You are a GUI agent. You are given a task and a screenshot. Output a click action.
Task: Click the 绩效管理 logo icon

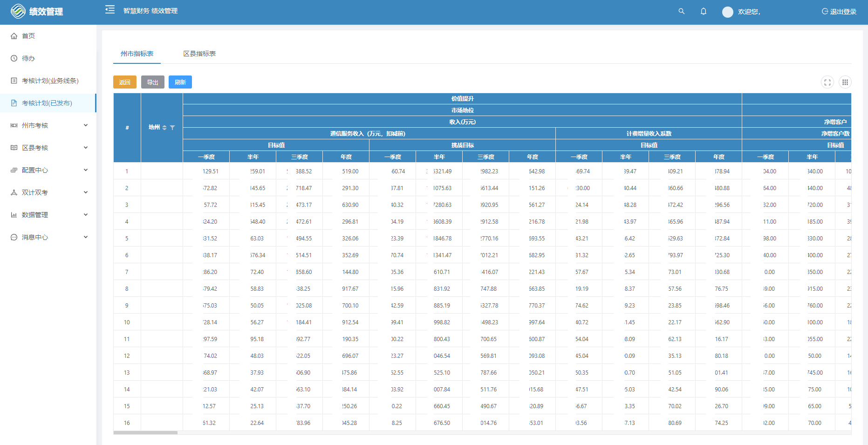click(18, 11)
